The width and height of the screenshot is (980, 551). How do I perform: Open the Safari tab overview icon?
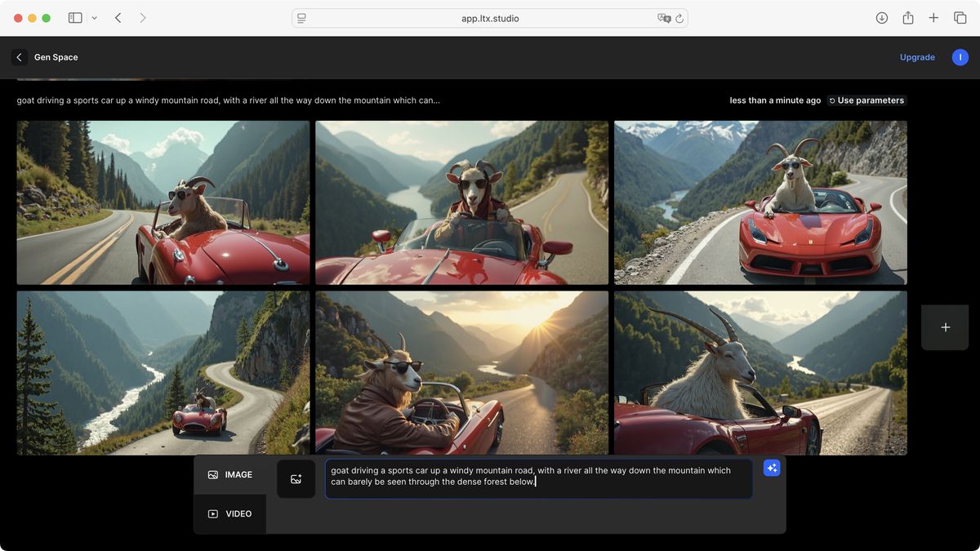(960, 18)
